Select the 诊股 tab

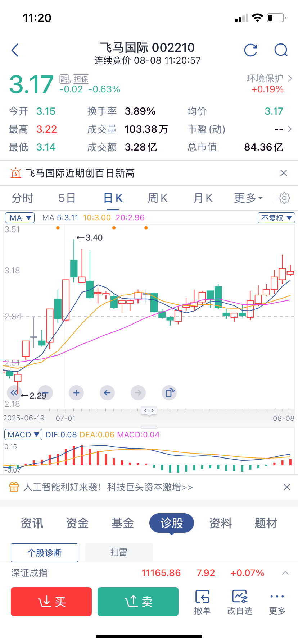[172, 523]
